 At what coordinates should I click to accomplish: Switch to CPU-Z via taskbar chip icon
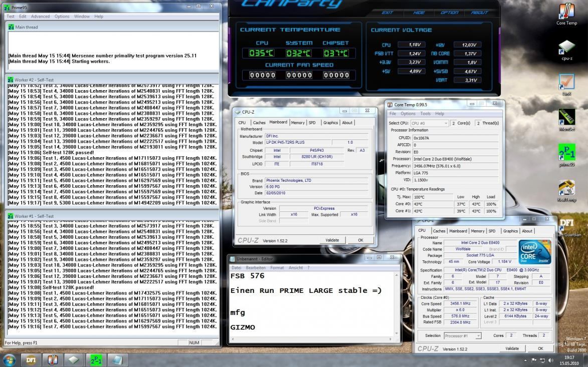(x=74, y=360)
